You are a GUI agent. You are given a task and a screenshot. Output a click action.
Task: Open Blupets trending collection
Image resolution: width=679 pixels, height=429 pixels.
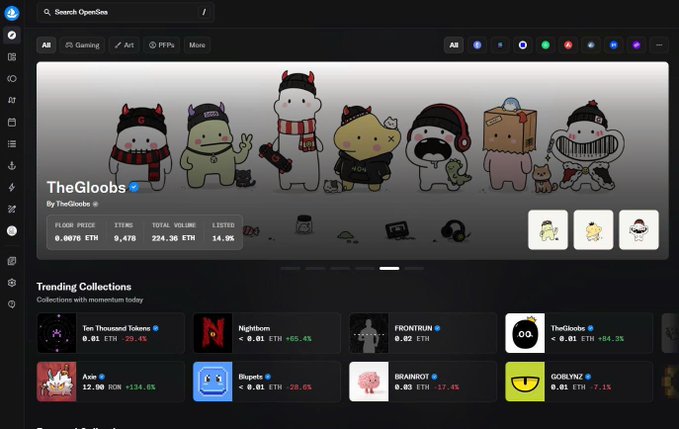coord(267,382)
